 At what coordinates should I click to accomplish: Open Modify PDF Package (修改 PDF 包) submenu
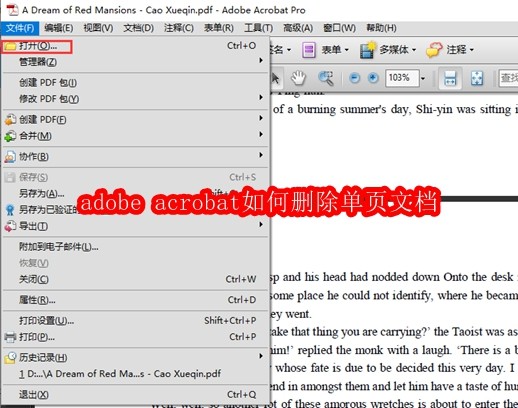click(135, 99)
